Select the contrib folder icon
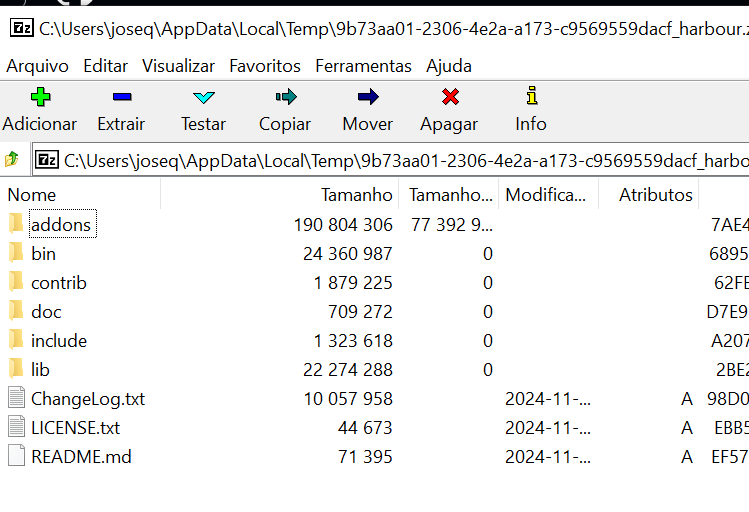This screenshot has height=512, width=749. [16, 282]
